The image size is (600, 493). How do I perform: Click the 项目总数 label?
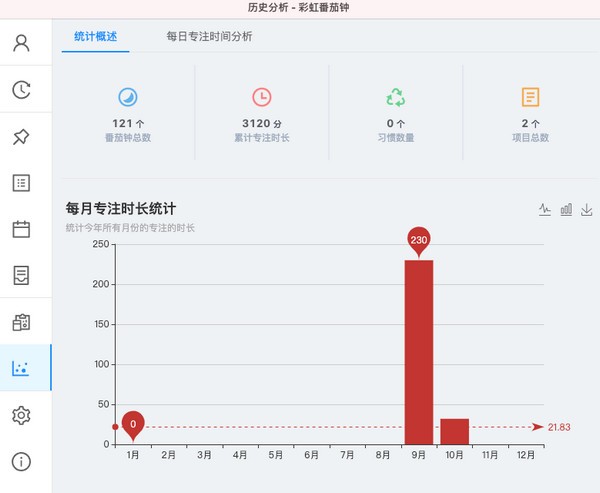(530, 138)
